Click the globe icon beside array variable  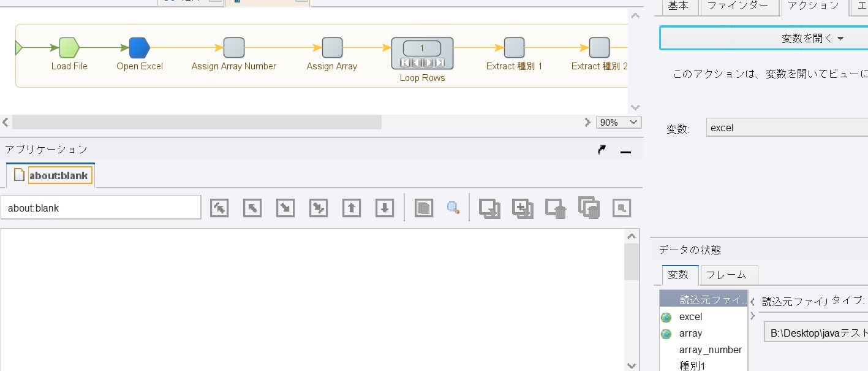tap(666, 334)
